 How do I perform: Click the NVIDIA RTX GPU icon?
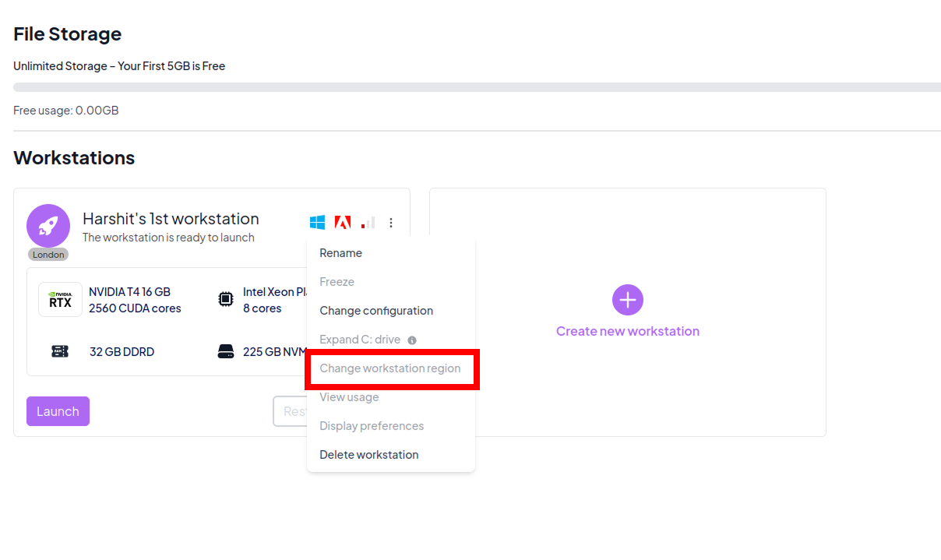(x=60, y=300)
